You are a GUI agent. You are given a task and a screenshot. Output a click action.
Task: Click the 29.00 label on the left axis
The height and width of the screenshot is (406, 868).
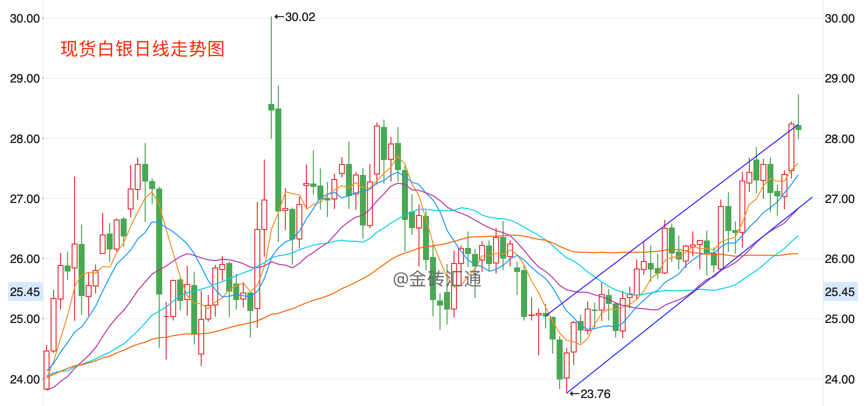[25, 78]
